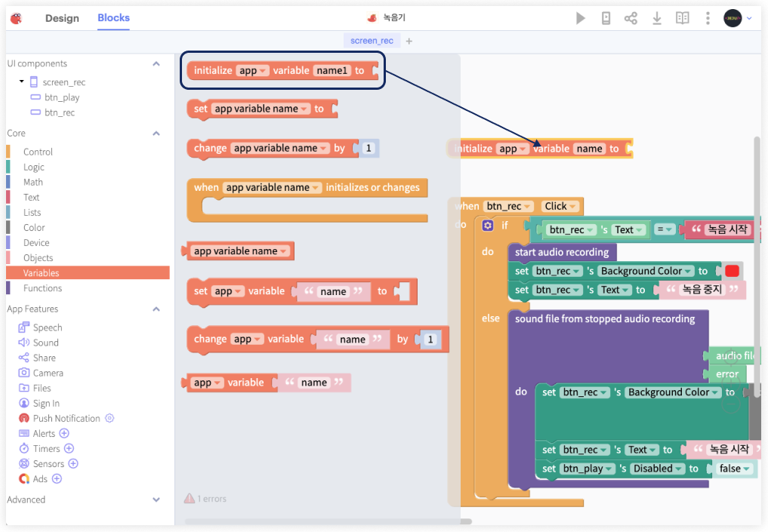
Task: Open app dropdown in initialize name1 block
Action: point(252,70)
